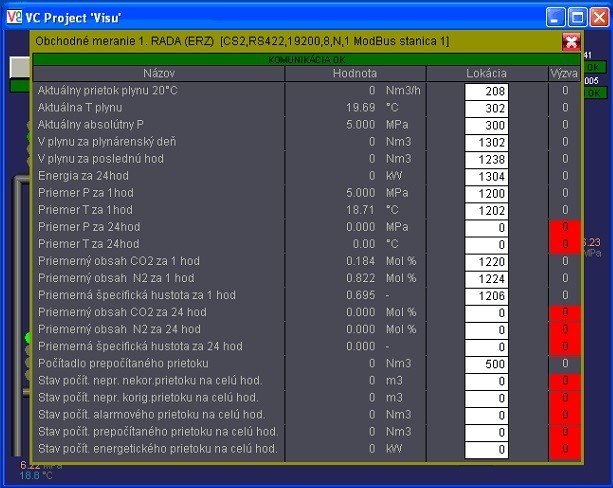Viewport: 613px width, 488px height.
Task: Edit location field for V plynu za plynárenský deň
Action: pos(486,143)
